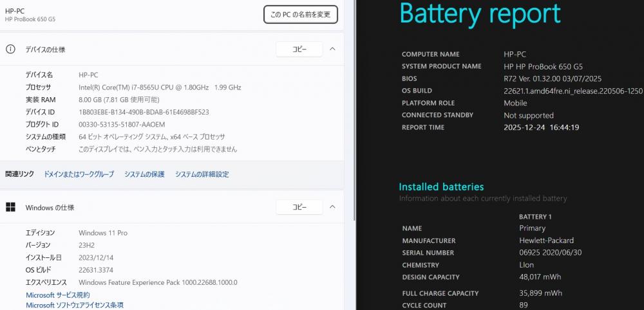This screenshot has width=644, height=310.
Task: Open the システムの詳細設定 link
Action: tap(202, 174)
